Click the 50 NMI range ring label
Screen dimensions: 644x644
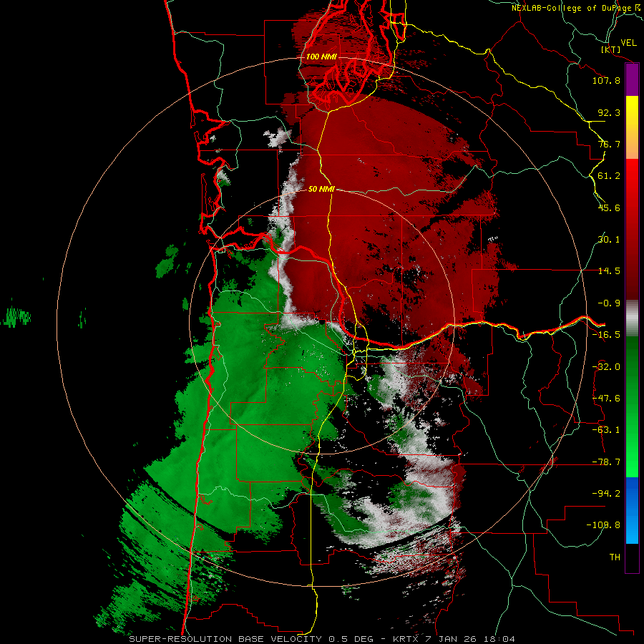point(321,189)
